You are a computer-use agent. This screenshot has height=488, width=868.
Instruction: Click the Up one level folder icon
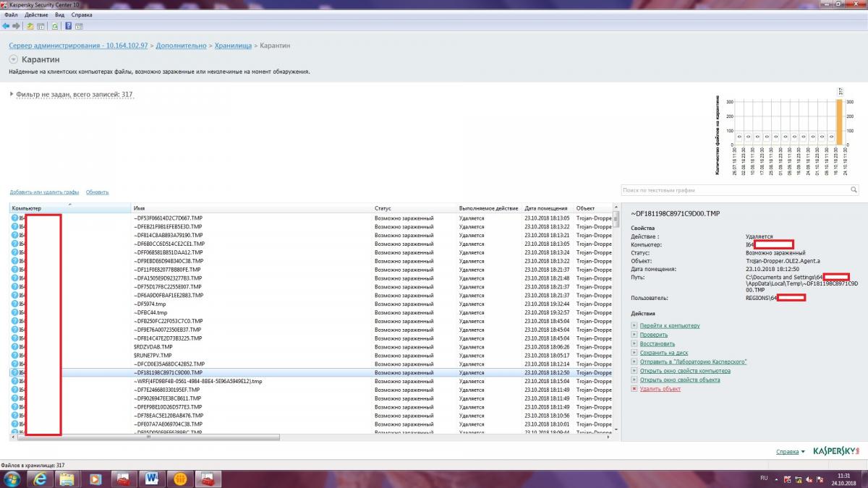pyautogui.click(x=30, y=26)
